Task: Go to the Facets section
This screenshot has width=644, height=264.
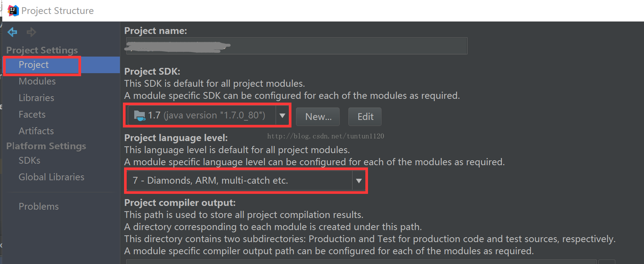Action: tap(32, 115)
